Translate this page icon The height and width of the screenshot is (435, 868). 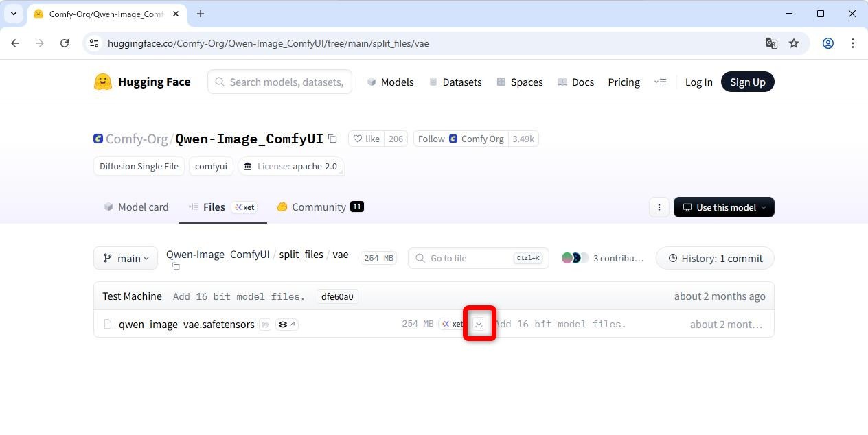tap(771, 43)
